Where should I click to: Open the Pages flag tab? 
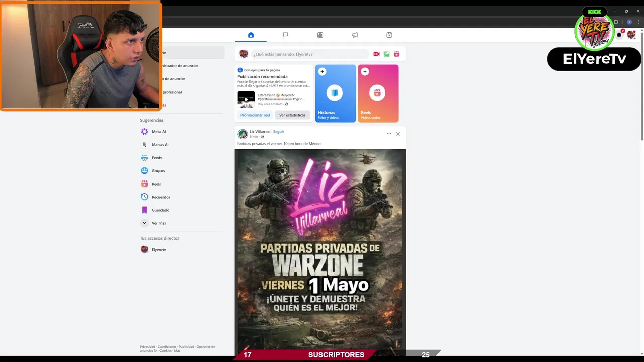tap(285, 35)
